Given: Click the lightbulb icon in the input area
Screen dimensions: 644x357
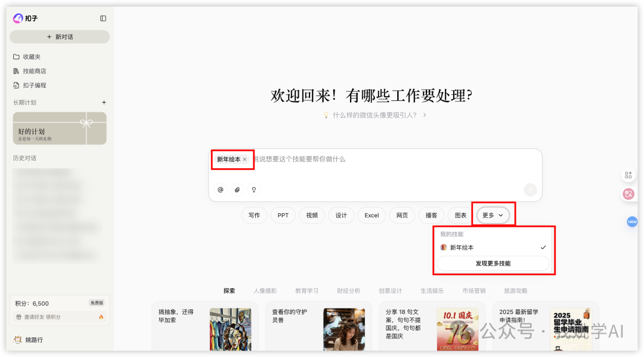Looking at the screenshot, I should click(x=253, y=189).
